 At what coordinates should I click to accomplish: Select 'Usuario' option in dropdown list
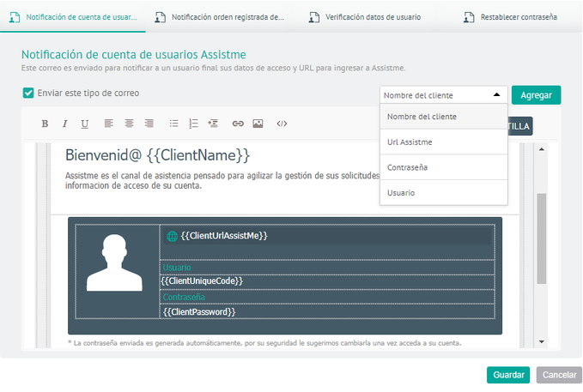point(444,193)
